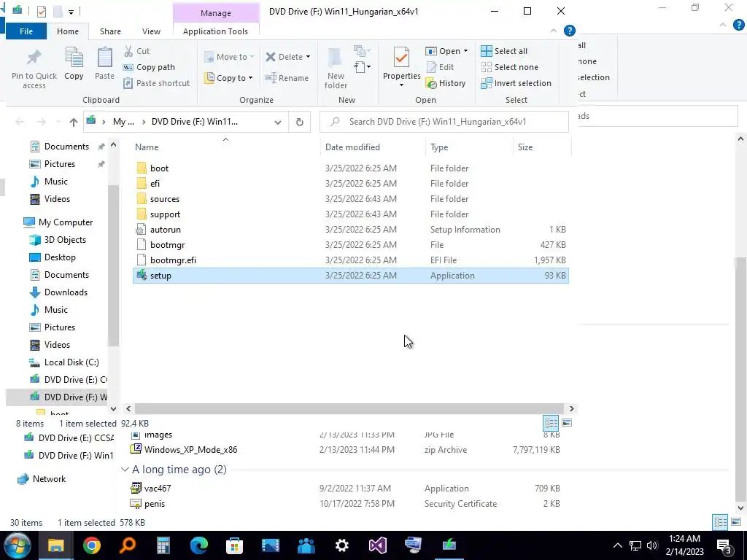Click Paste shortcut command

point(156,83)
